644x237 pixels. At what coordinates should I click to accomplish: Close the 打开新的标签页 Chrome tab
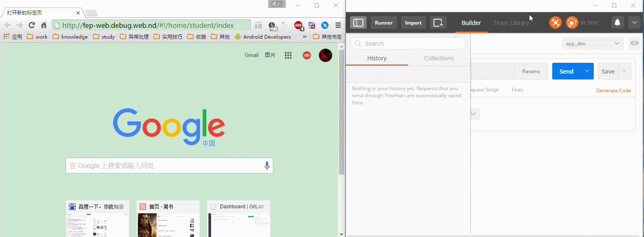78,13
